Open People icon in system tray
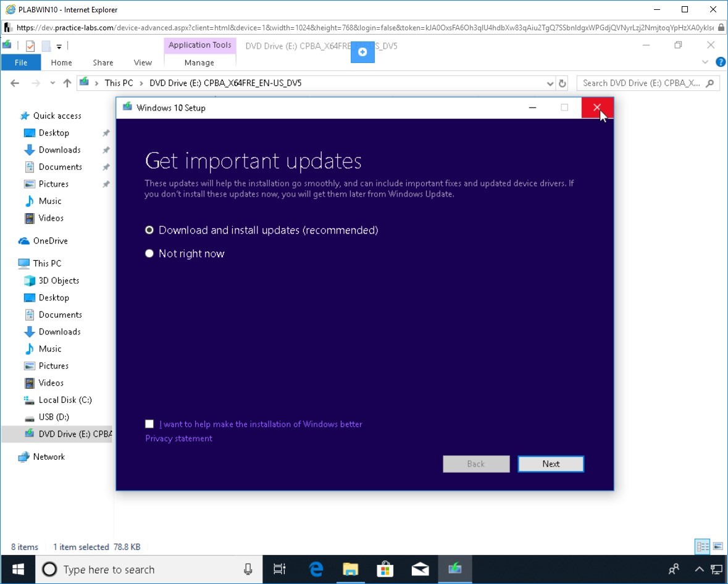The width and height of the screenshot is (728, 584). point(674,569)
